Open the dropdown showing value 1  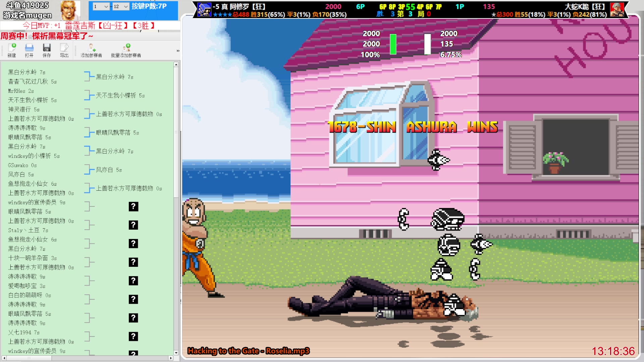tap(101, 6)
